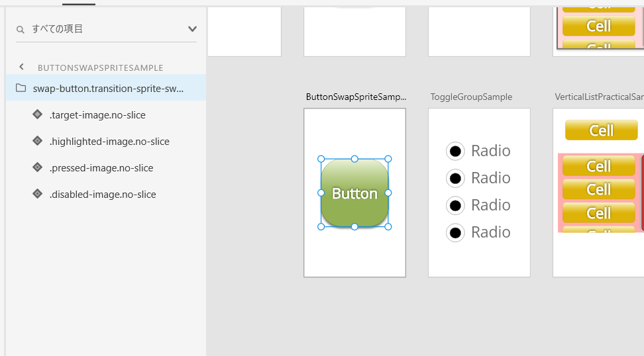
Task: Select the fourth Radio button in ToggleGroupSample
Action: tap(455, 233)
